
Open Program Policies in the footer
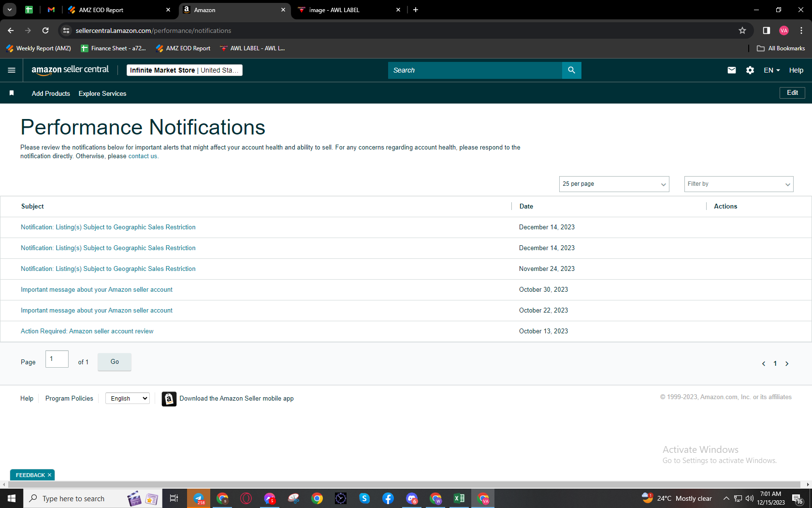tap(69, 399)
